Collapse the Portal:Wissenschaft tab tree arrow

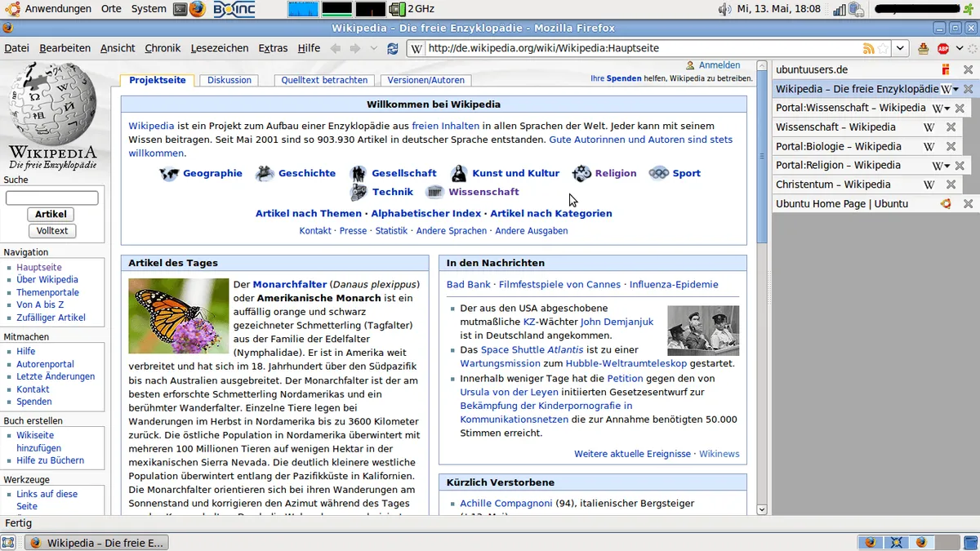947,109
